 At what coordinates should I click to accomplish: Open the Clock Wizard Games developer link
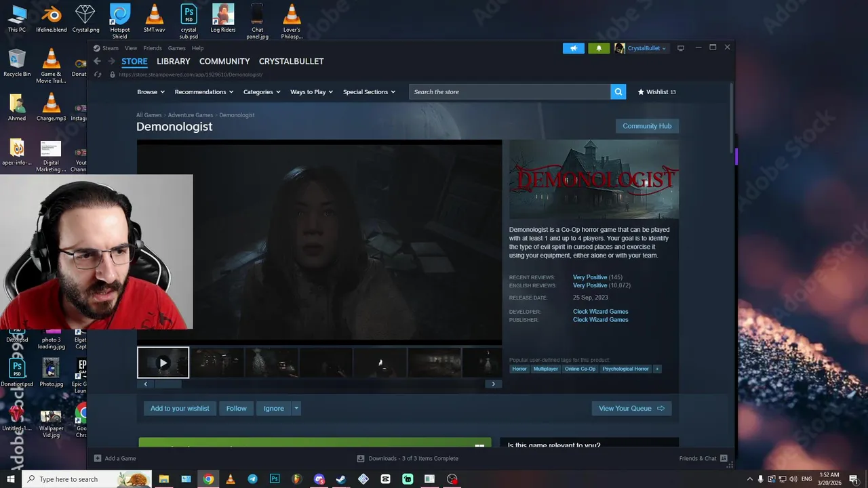(600, 312)
